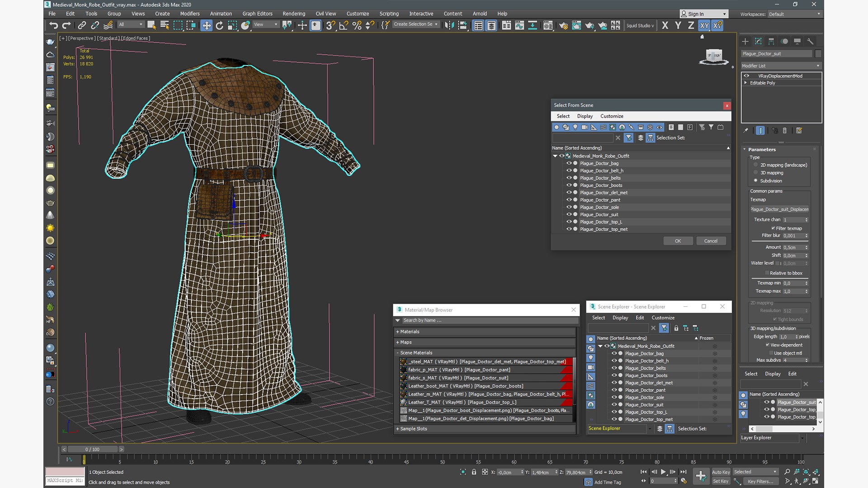The height and width of the screenshot is (488, 868).
Task: Restrict to X axis constraint
Action: coord(665,25)
